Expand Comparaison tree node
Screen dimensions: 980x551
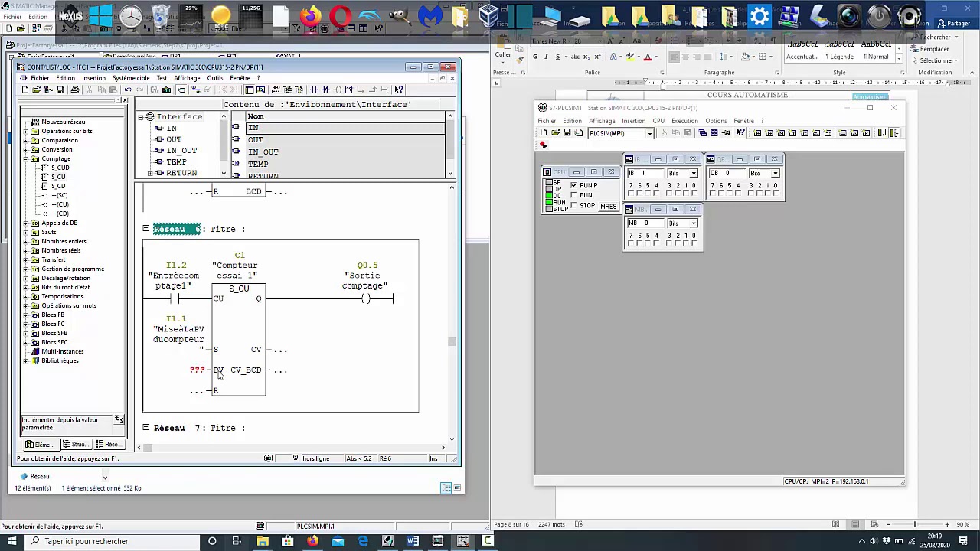tap(26, 140)
